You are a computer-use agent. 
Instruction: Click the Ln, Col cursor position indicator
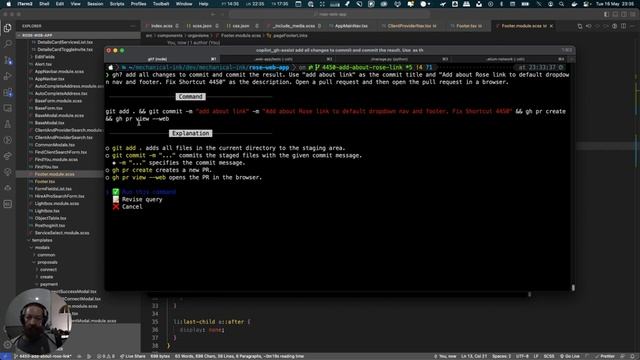coord(473,356)
